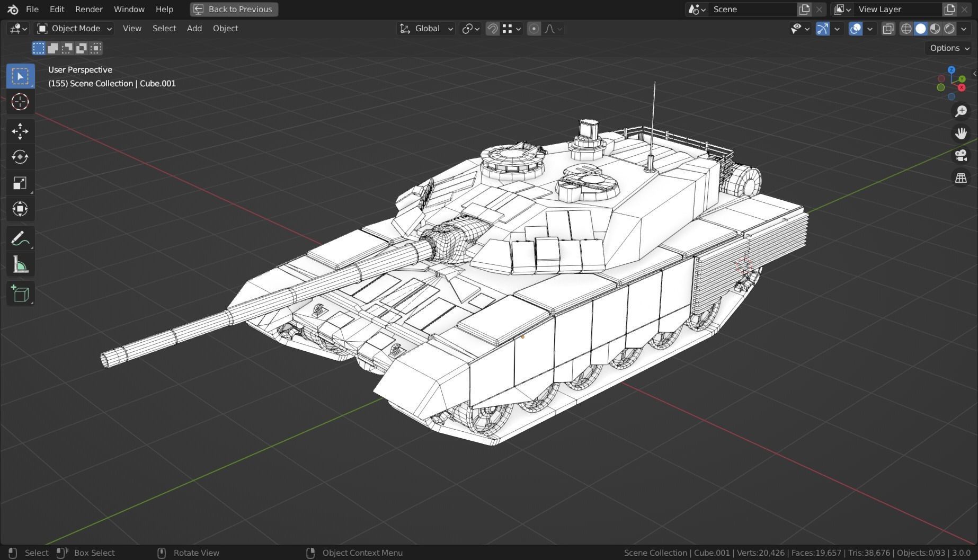Open the scene browse dropdown icon
The image size is (978, 560).
point(696,9)
